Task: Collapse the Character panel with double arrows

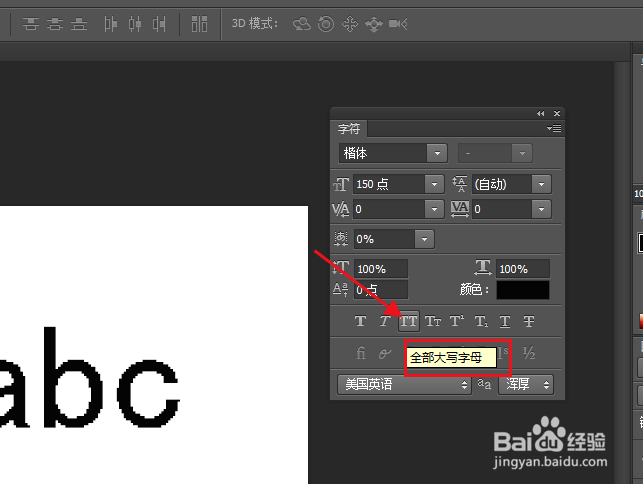Action: pos(540,114)
